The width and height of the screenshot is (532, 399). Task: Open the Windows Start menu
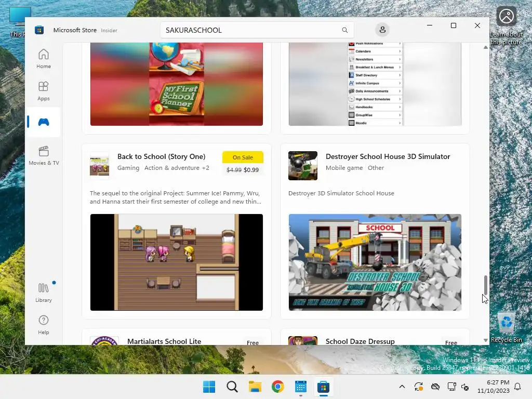point(209,387)
